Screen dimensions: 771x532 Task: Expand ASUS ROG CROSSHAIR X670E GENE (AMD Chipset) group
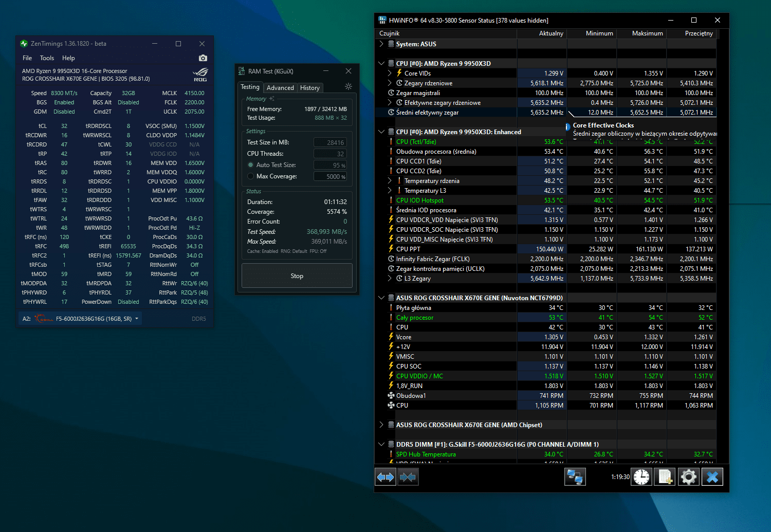click(381, 425)
